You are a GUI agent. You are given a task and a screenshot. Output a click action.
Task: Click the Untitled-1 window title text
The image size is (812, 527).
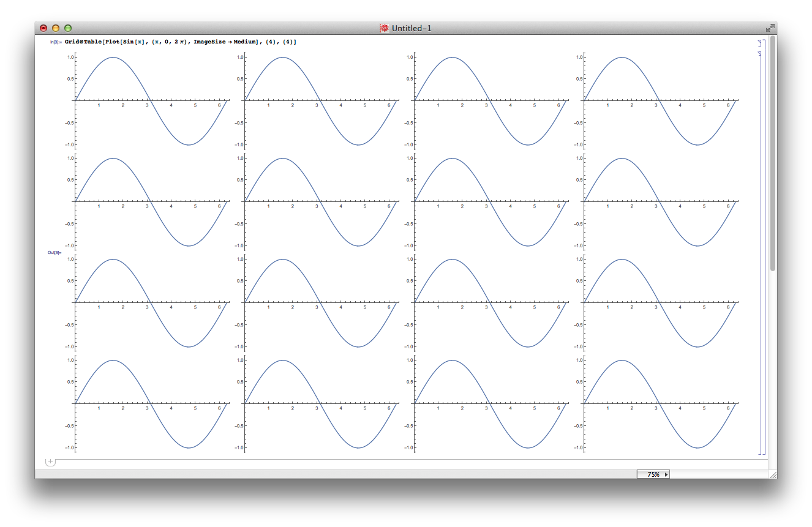click(x=412, y=28)
